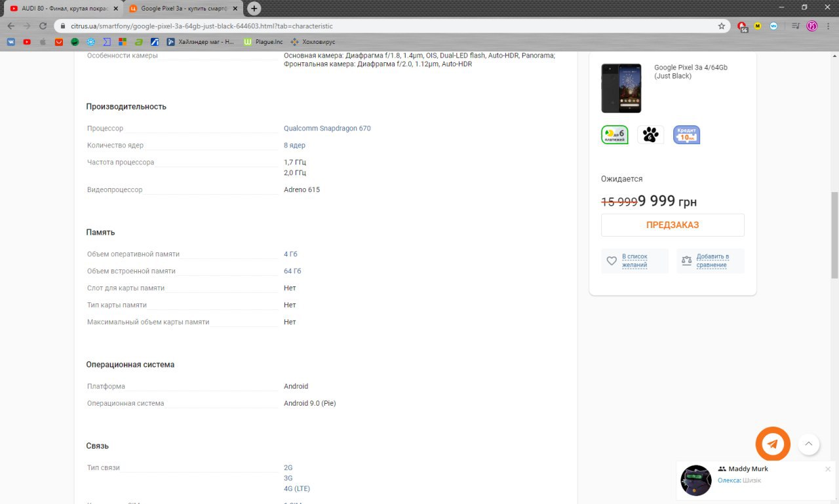Open the Microsoft four-square bookmark
The width and height of the screenshot is (839, 504).
[123, 42]
